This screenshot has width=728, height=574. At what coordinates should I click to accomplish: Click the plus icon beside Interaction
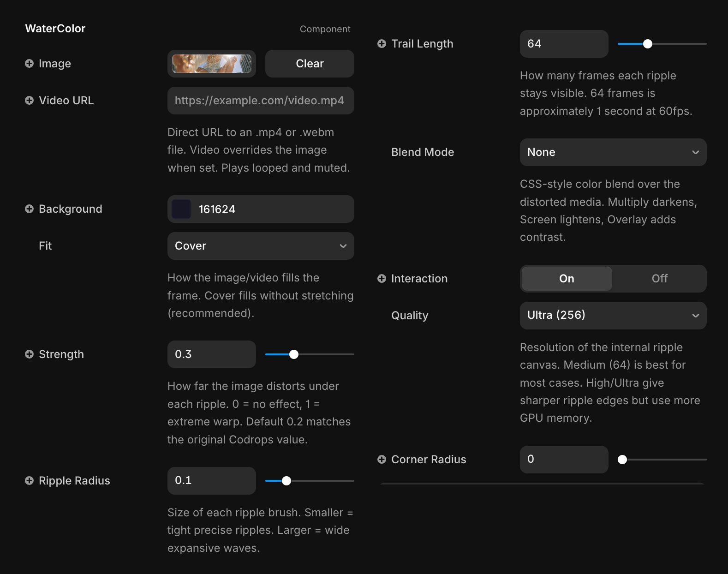point(382,279)
